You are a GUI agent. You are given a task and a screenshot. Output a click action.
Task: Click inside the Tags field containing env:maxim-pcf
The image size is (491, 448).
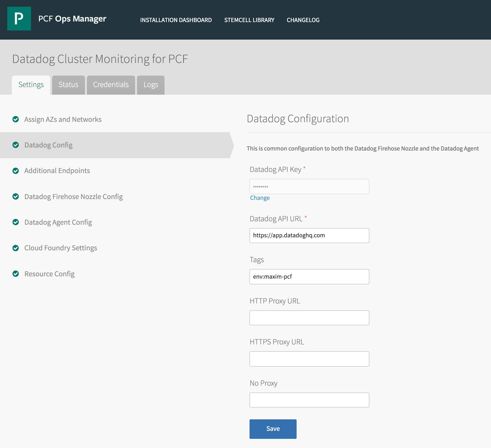coord(309,277)
